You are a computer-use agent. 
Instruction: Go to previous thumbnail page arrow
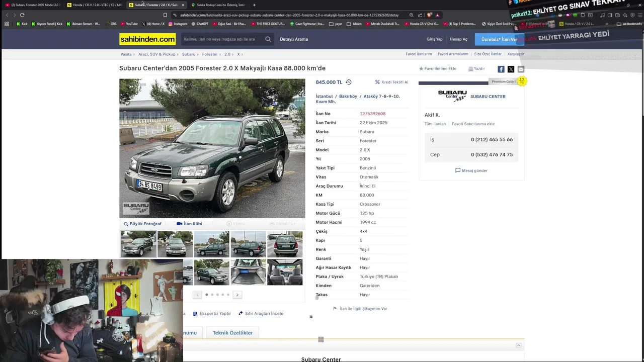click(197, 295)
